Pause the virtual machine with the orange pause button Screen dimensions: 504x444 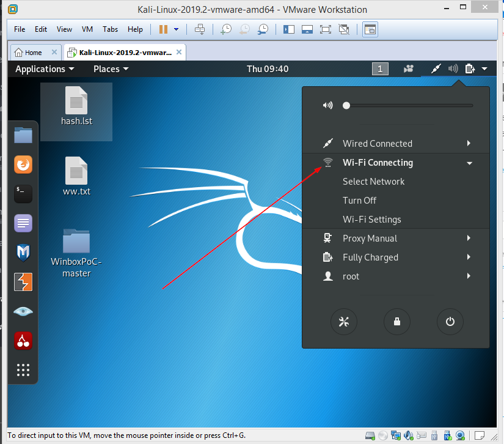163,29
